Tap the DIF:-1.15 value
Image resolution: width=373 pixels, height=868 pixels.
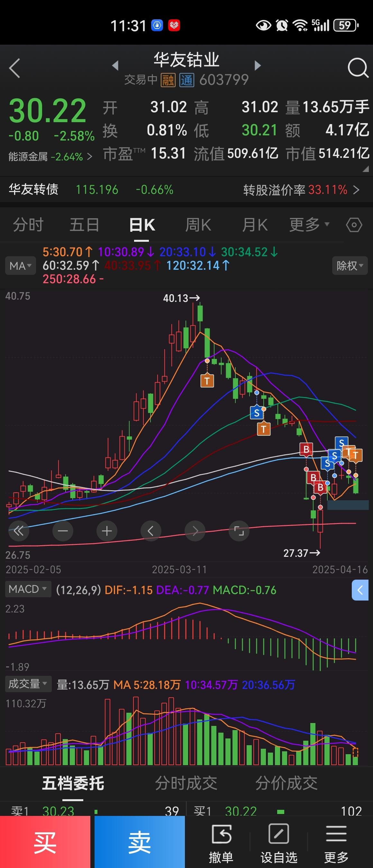129,590
